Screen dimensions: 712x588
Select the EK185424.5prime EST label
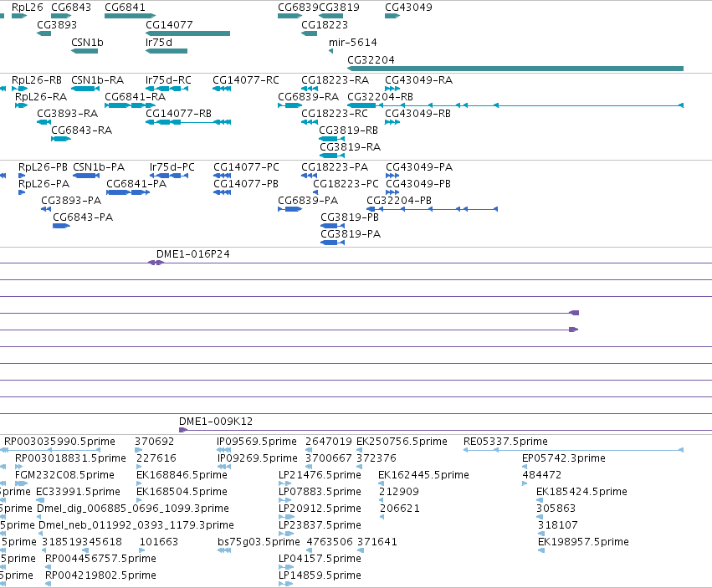581,492
